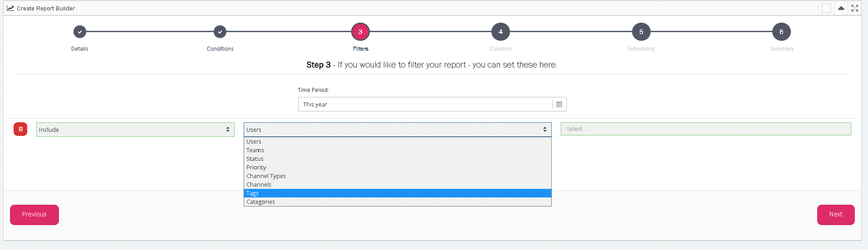868x250 pixels.
Task: Click the Select... values input field
Action: click(x=706, y=129)
